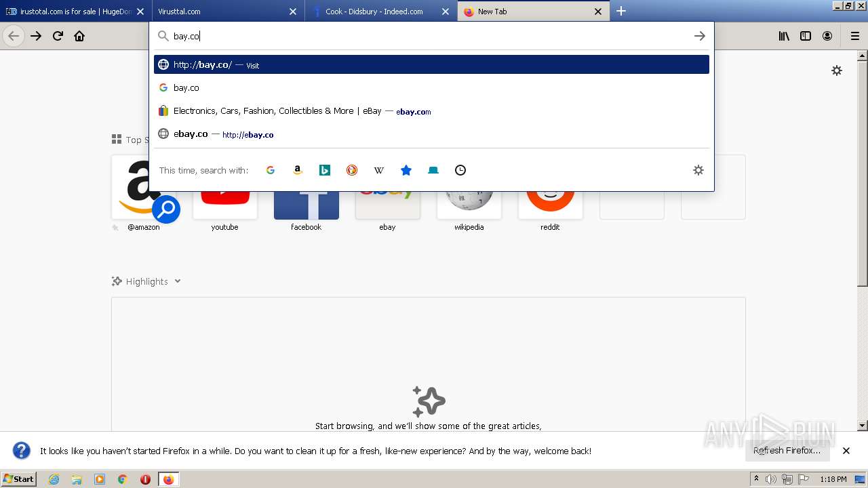
Task: Open the facebook top site tile
Action: [x=307, y=194]
